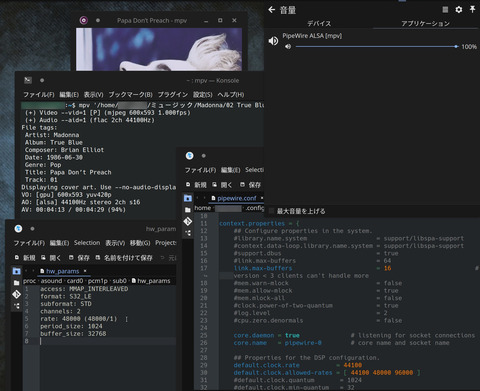Switch to the デバイス tab

pos(319,23)
